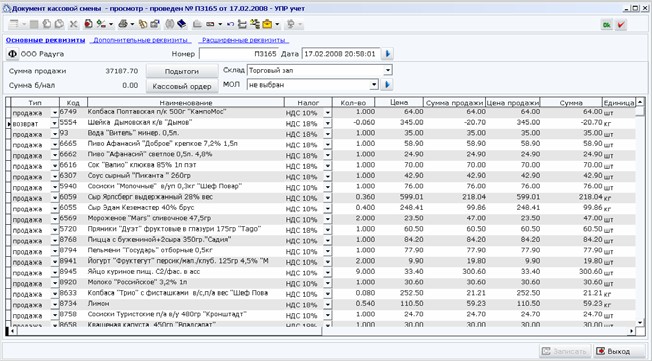The image size is (652, 361).
Task: Click the black tree structure icon
Action: (242, 24)
